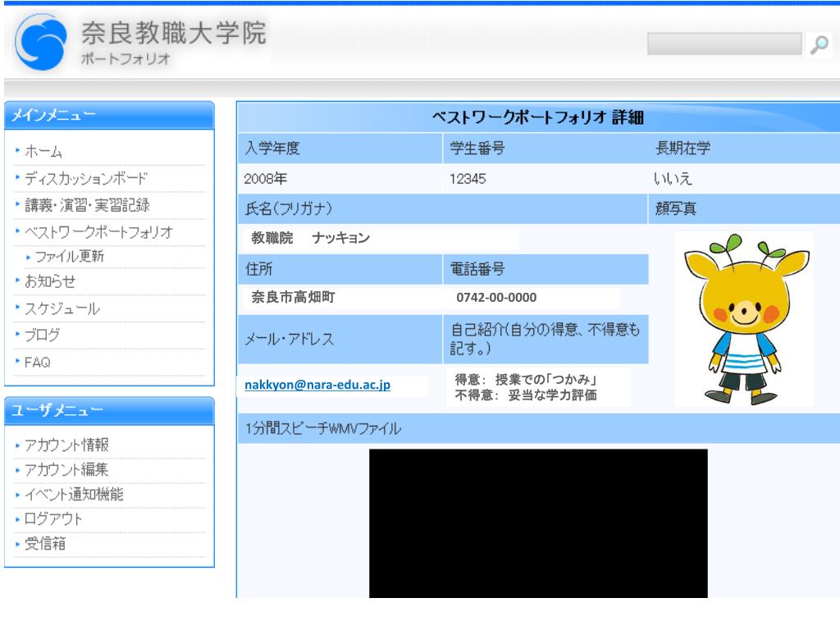The height and width of the screenshot is (630, 840).
Task: Go to ブログ
Action: pos(43,335)
